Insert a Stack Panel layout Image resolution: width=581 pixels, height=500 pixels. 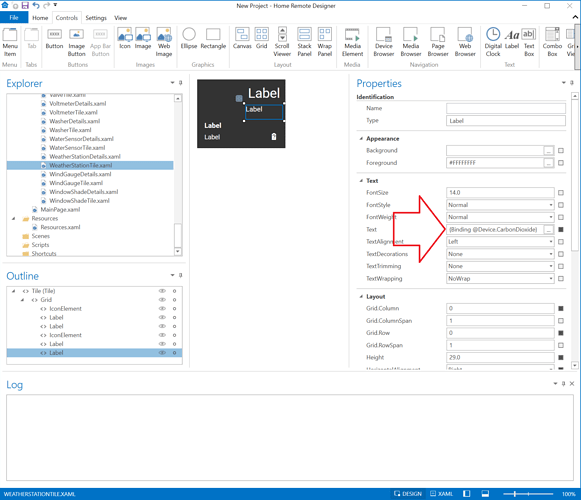[x=304, y=42]
